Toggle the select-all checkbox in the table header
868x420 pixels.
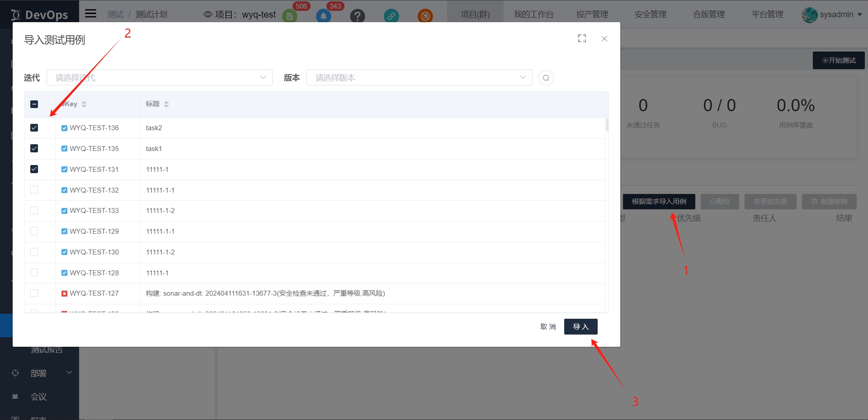[x=34, y=104]
